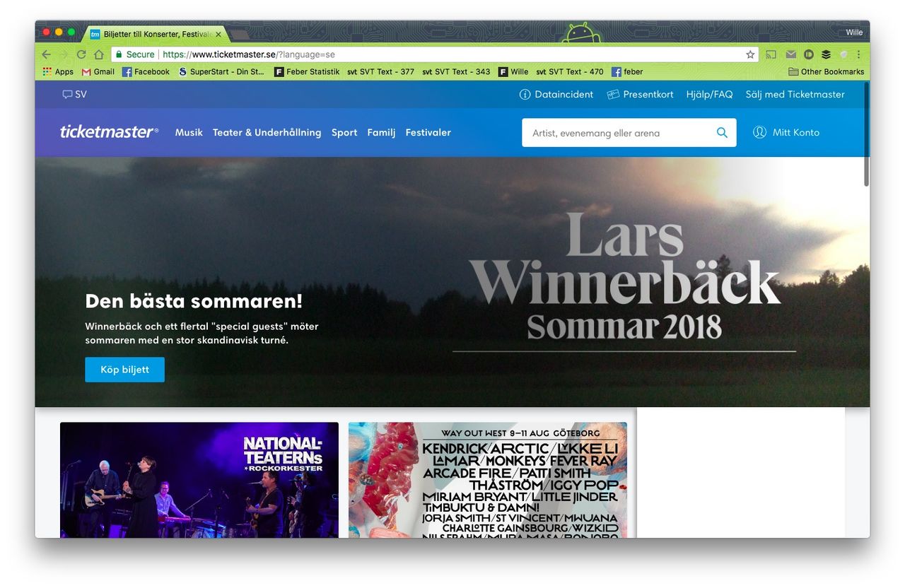The image size is (905, 588).
Task: Reload the page with the refresh icon
Action: (81, 54)
